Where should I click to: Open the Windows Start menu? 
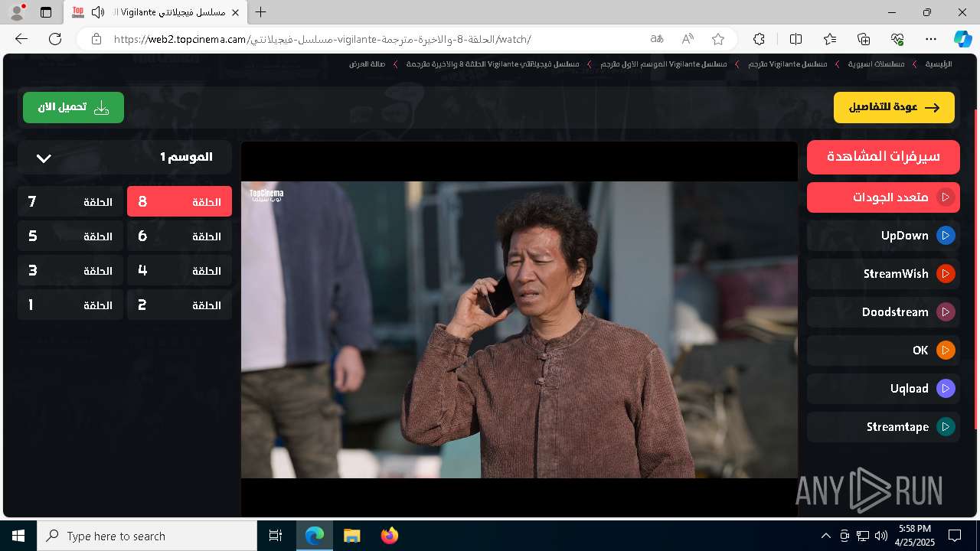click(x=18, y=536)
